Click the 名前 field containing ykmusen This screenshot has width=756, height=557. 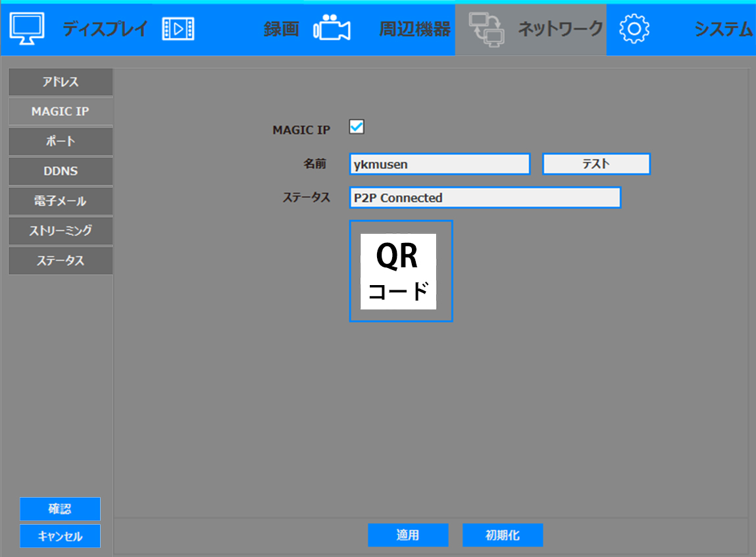click(440, 164)
